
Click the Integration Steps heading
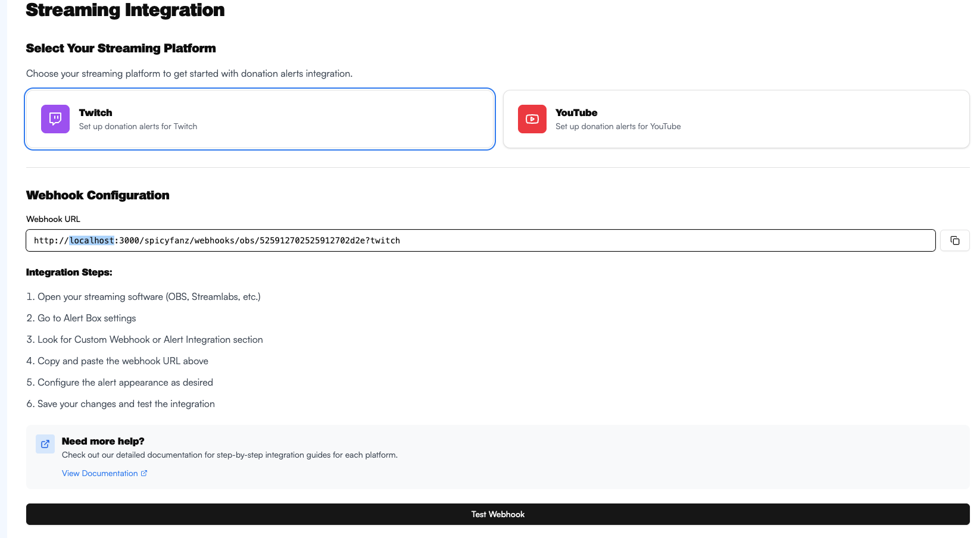(x=69, y=272)
